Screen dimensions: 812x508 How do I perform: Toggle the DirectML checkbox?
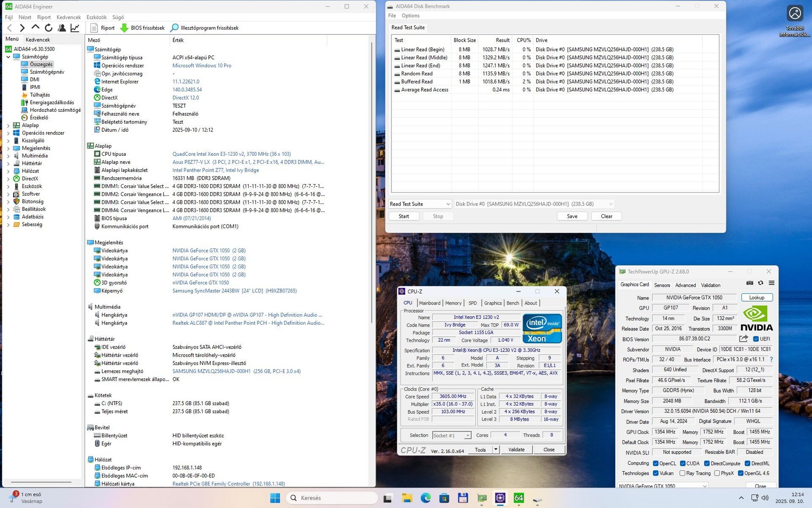coord(747,464)
